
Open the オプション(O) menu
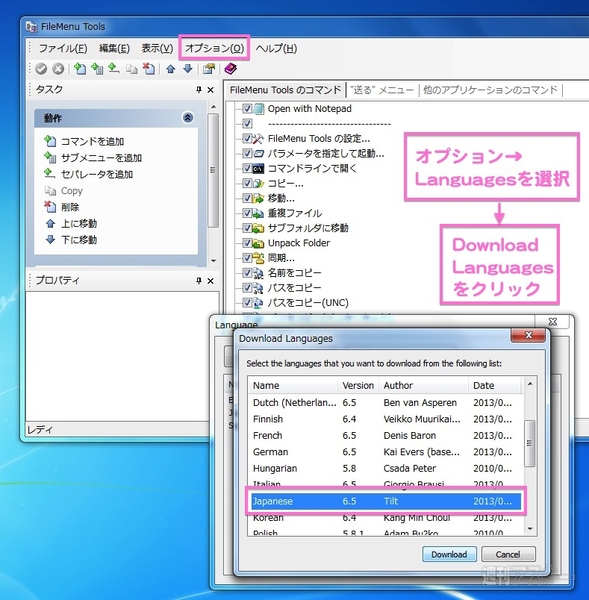(x=214, y=48)
